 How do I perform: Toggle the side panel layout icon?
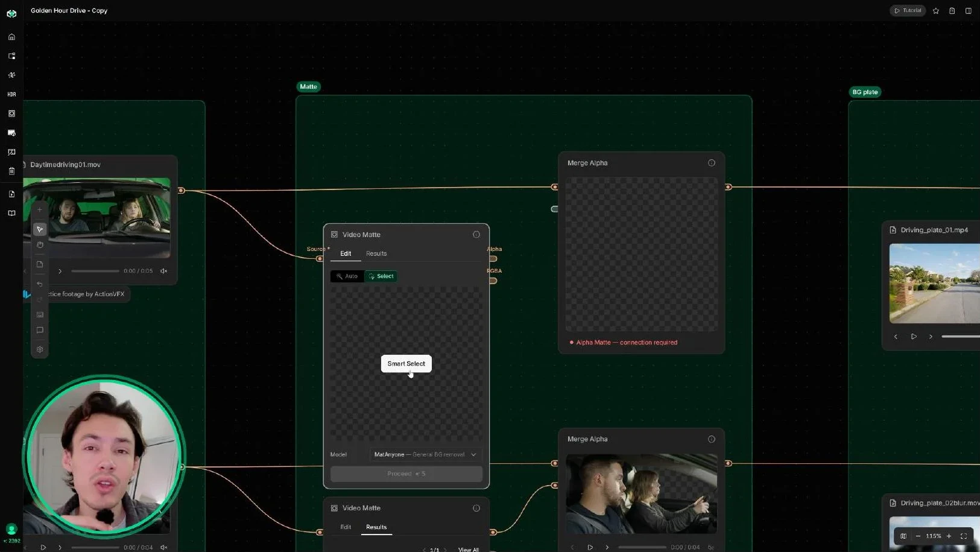point(969,11)
